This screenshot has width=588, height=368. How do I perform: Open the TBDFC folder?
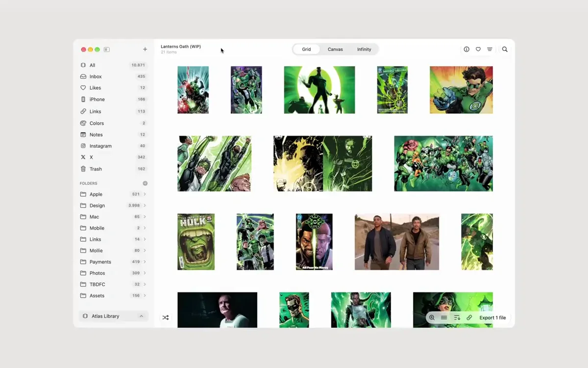click(x=113, y=285)
